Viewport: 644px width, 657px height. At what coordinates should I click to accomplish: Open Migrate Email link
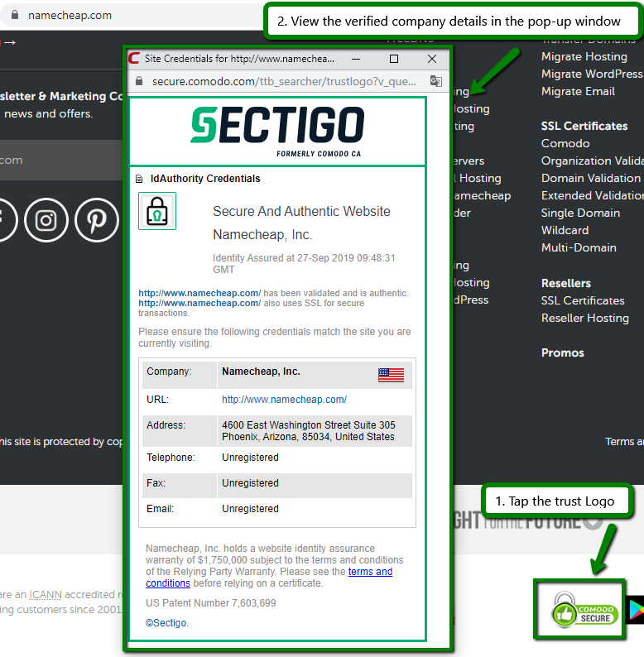tap(578, 91)
